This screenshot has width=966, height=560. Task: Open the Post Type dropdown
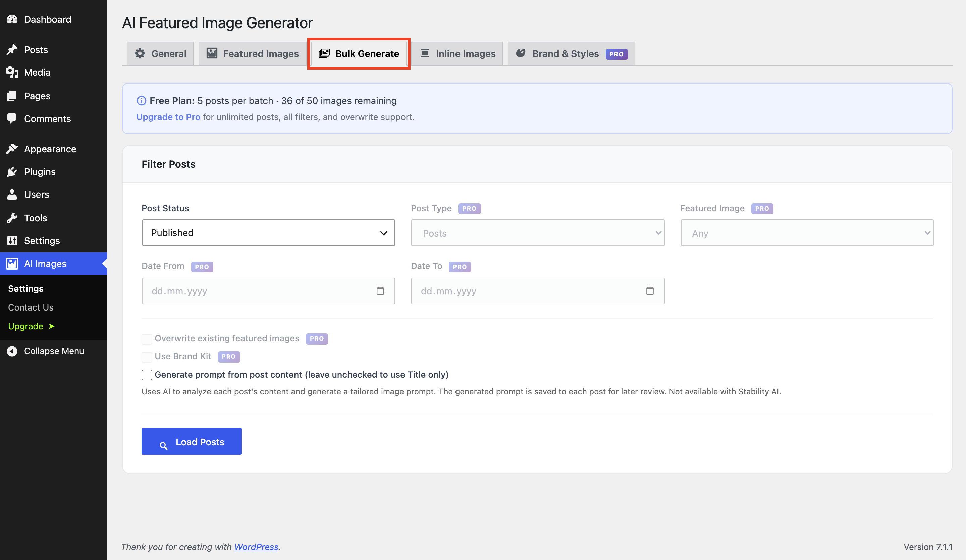pos(537,233)
